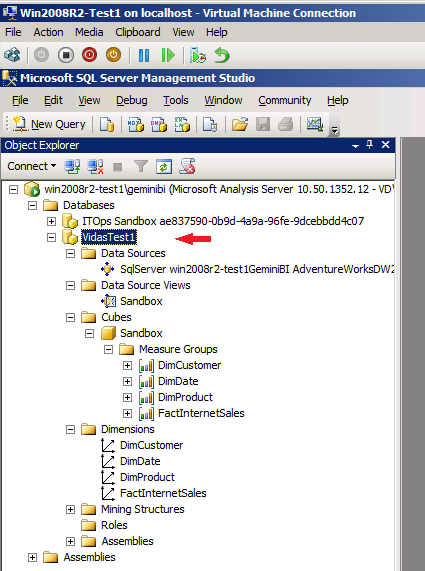Image resolution: width=425 pixels, height=571 pixels.
Task: Collapse the Data Source Views folder
Action: point(70,286)
